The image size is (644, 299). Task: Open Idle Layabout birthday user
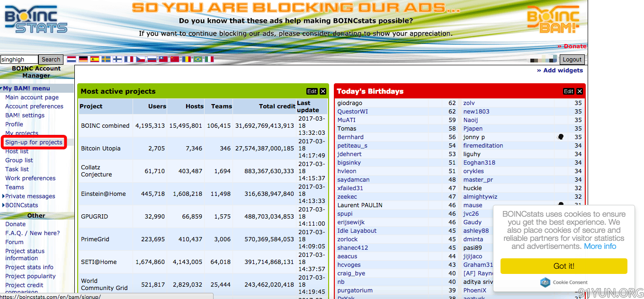357,231
